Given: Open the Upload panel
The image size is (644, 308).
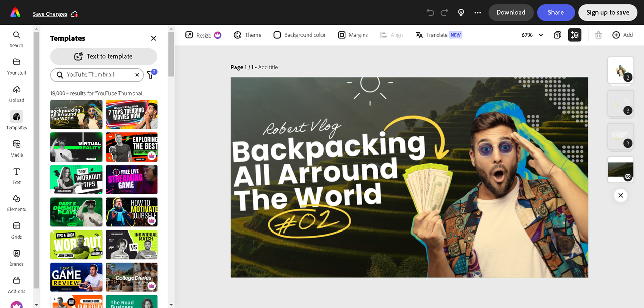Looking at the screenshot, I should (x=16, y=94).
